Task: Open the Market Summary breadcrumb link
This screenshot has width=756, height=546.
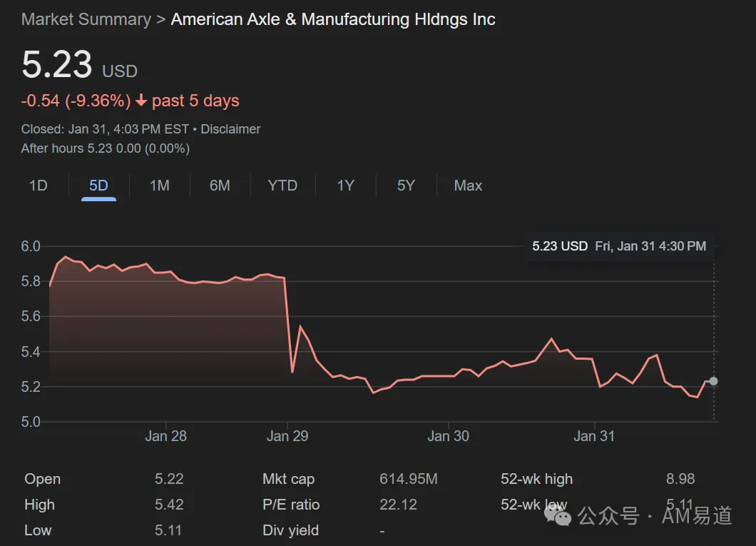Action: pyautogui.click(x=86, y=19)
